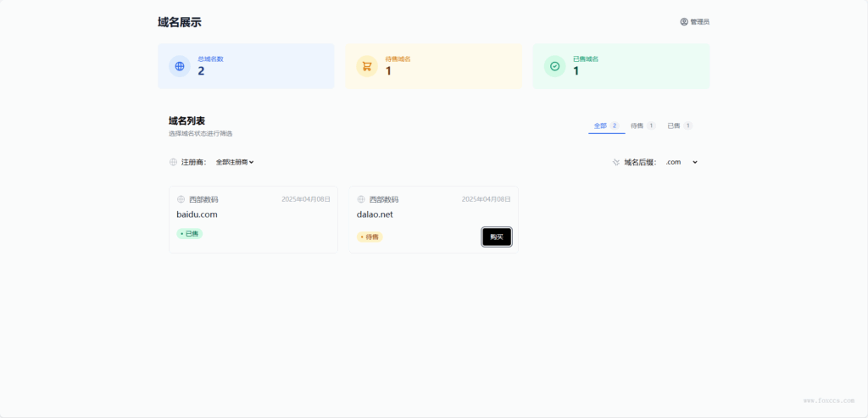Viewport: 868px width, 418px height.
Task: Click the date on the baidu.com card
Action: [305, 199]
